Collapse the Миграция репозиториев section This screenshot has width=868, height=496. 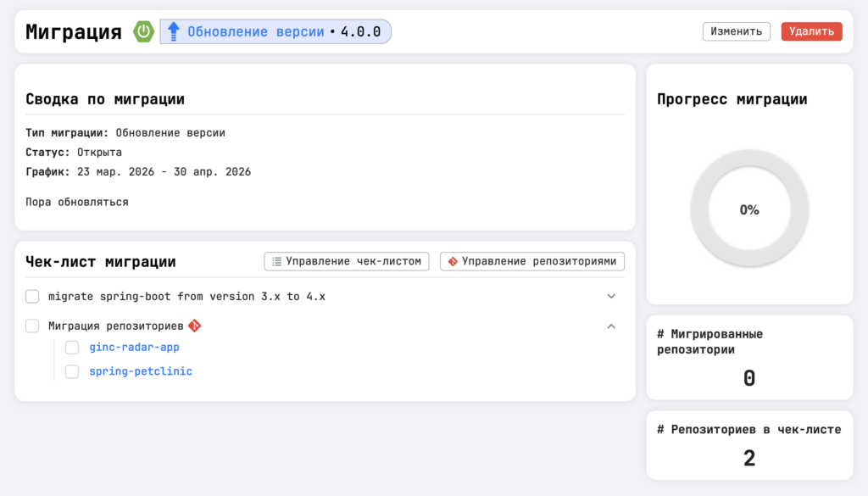[611, 326]
